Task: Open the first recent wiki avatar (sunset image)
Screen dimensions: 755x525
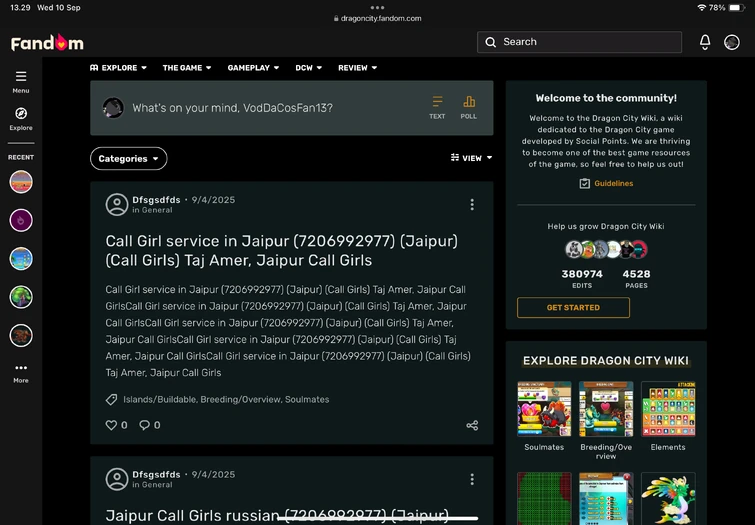Action: 21,182
